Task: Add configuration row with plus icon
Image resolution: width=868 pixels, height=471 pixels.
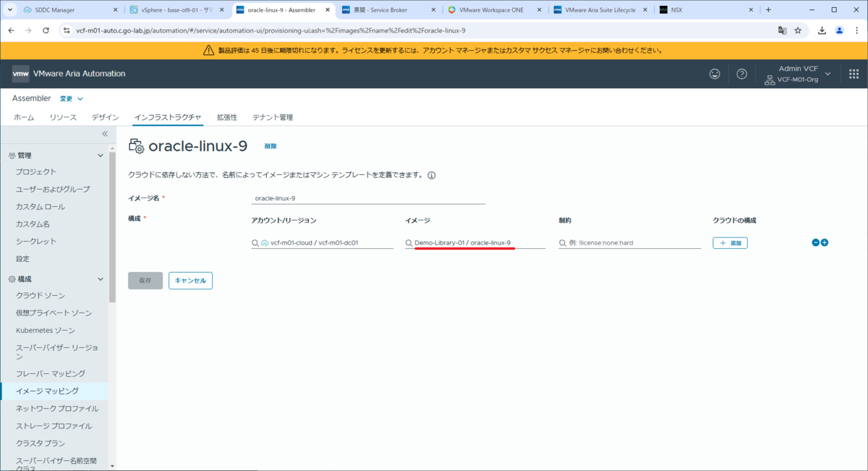Action: click(x=824, y=242)
